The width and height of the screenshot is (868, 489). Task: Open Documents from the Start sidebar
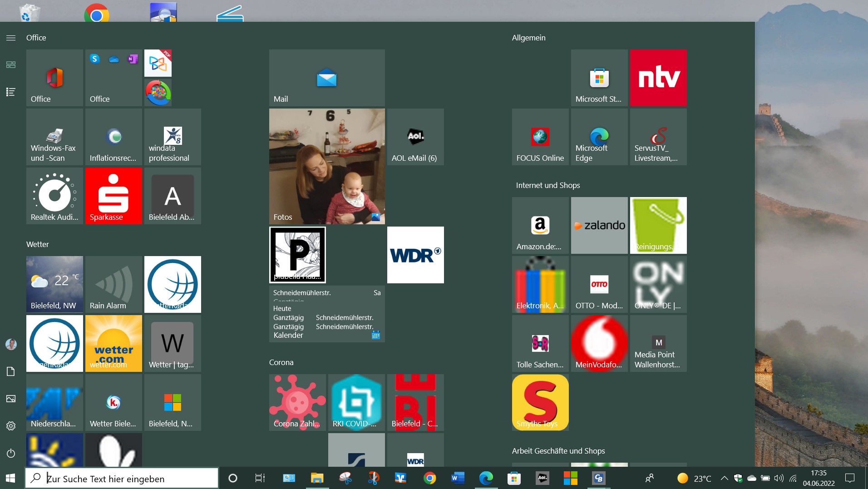tap(11, 371)
